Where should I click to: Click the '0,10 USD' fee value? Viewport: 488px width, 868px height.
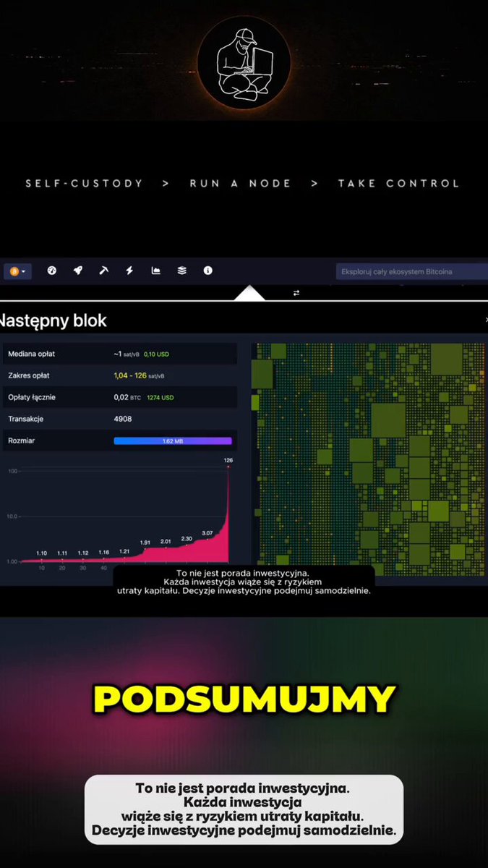click(156, 354)
